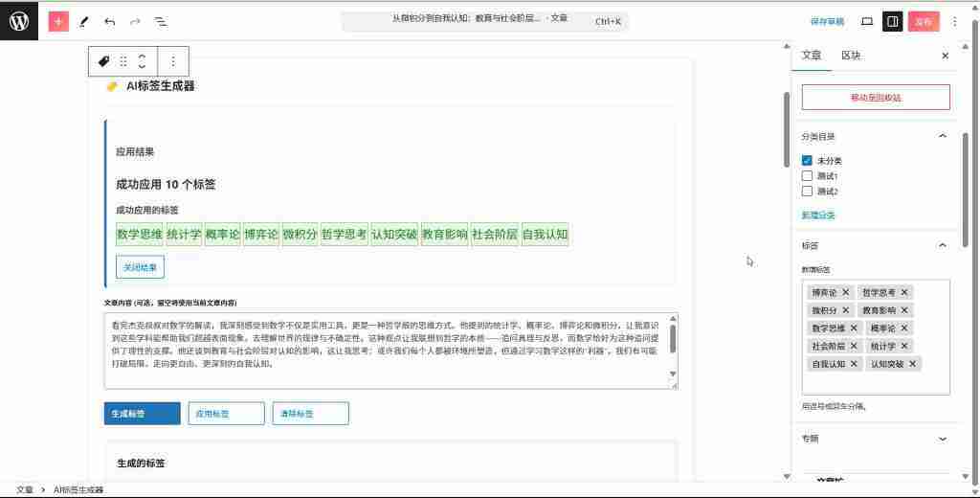Screen dimensions: 980x498
Task: Click the 清除标签 button
Action: (x=311, y=414)
